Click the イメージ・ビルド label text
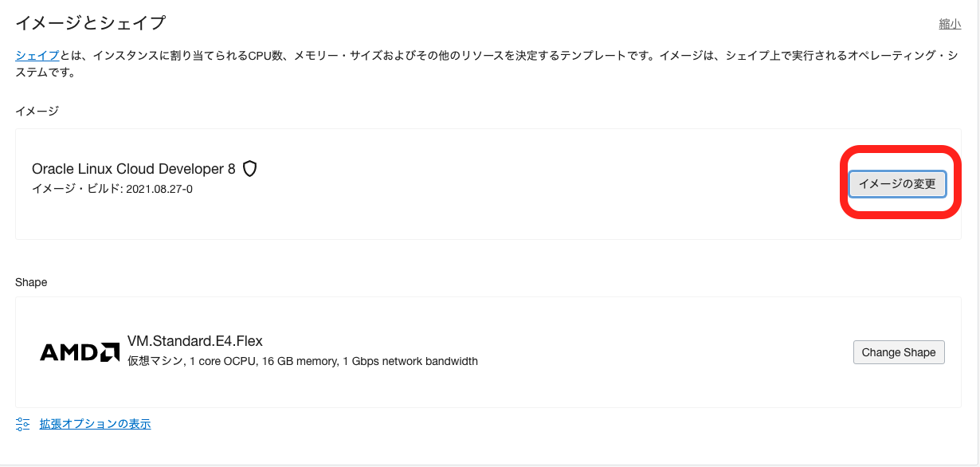980x467 pixels. tap(77, 189)
